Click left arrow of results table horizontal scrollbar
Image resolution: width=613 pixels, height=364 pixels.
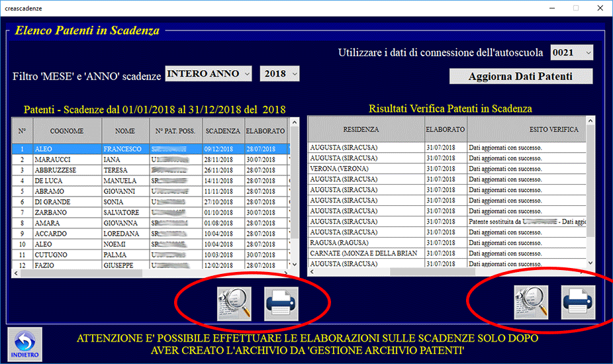click(x=312, y=271)
